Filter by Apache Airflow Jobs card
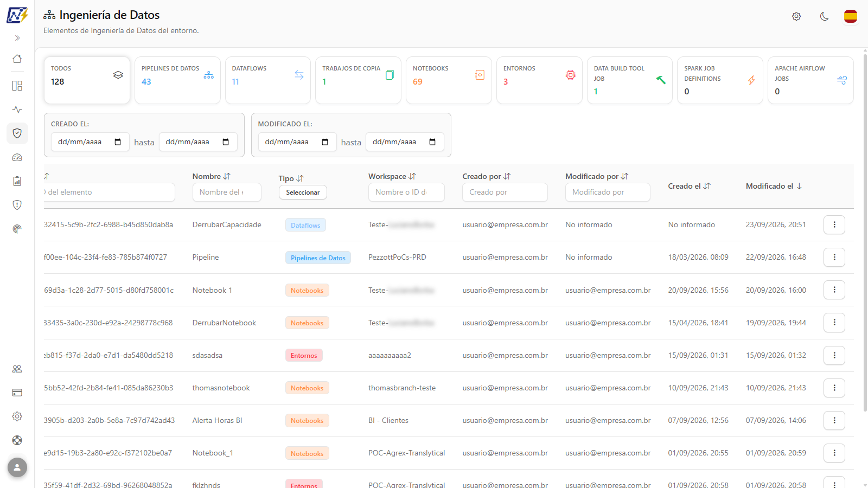868x488 pixels. (810, 80)
